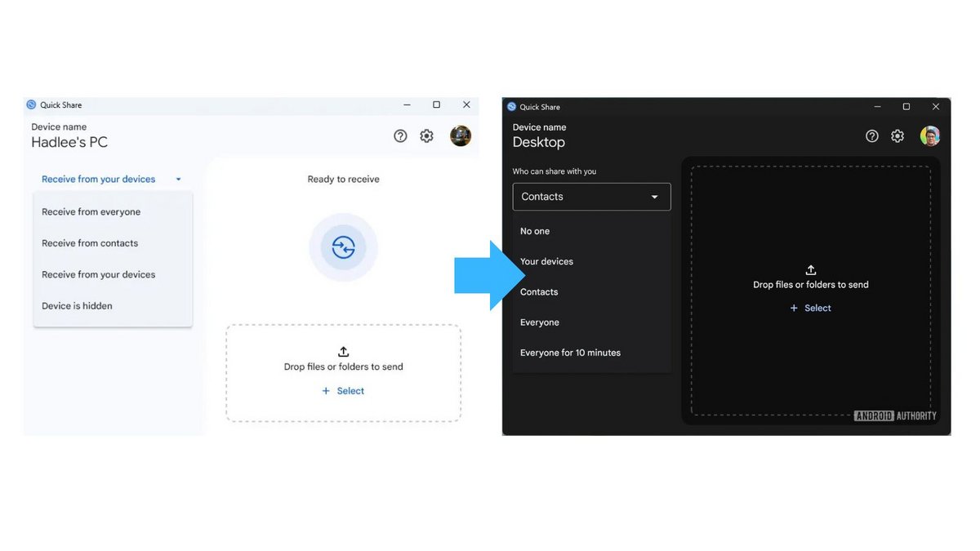
Task: Click the Drop files or folders area
Action: (343, 367)
